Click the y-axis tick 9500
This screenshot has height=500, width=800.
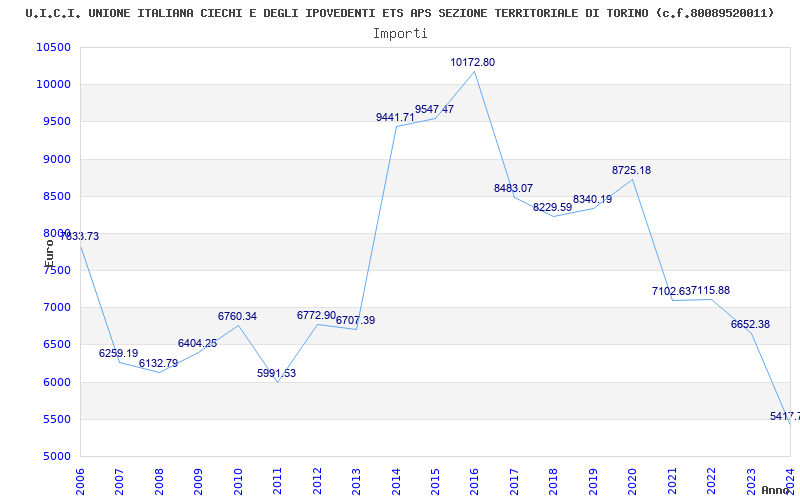pos(56,122)
